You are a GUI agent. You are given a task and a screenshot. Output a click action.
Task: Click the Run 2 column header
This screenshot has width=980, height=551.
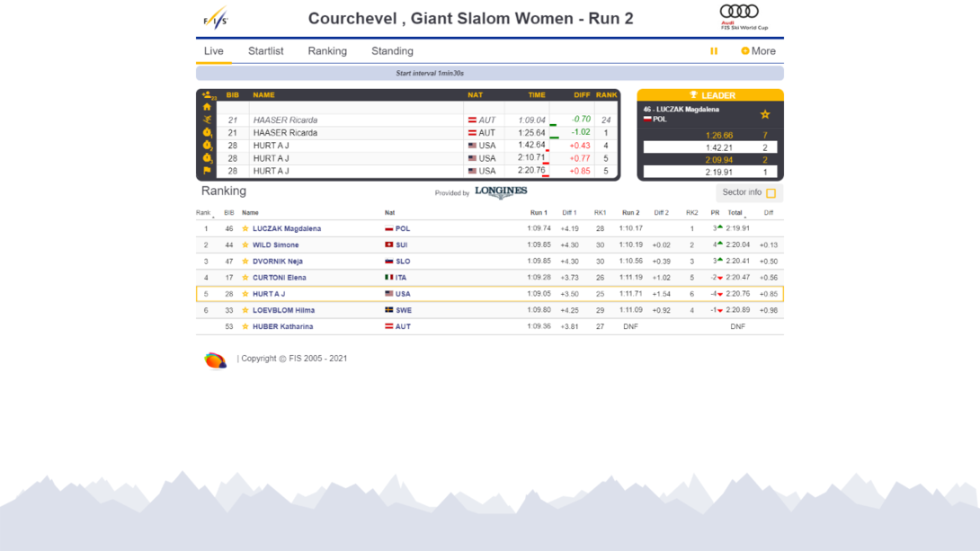[630, 213]
